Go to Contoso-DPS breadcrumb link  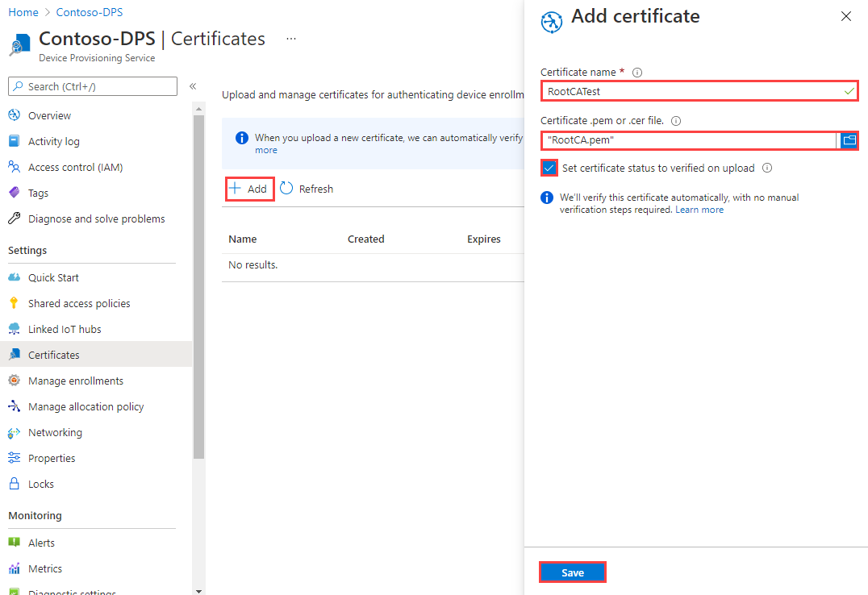click(x=89, y=12)
